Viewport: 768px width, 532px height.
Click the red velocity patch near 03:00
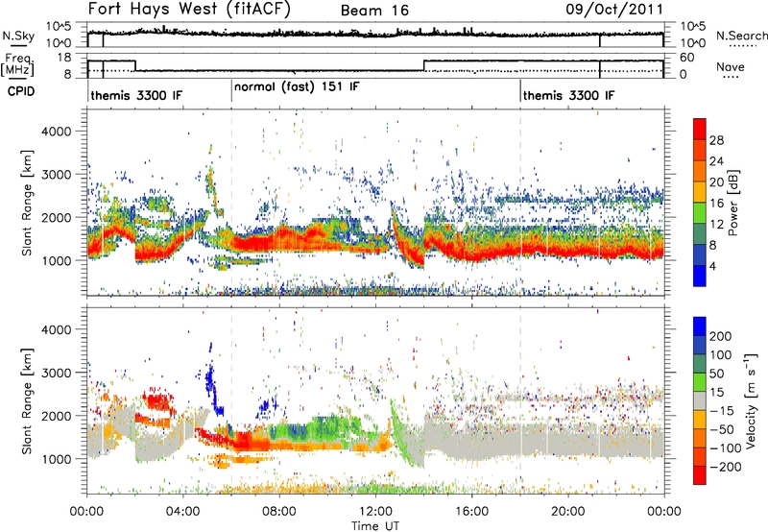coord(158,401)
